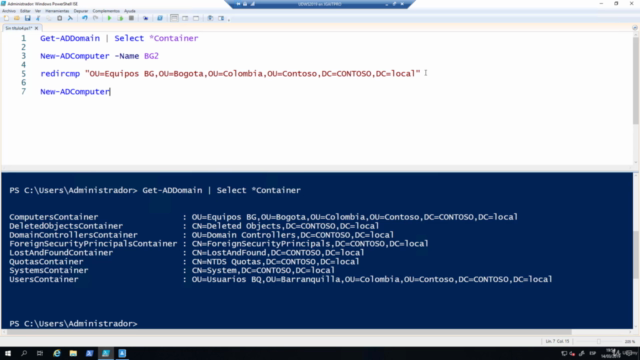640x360 pixels.
Task: Show command add-on pane icon
Action: click(221, 18)
